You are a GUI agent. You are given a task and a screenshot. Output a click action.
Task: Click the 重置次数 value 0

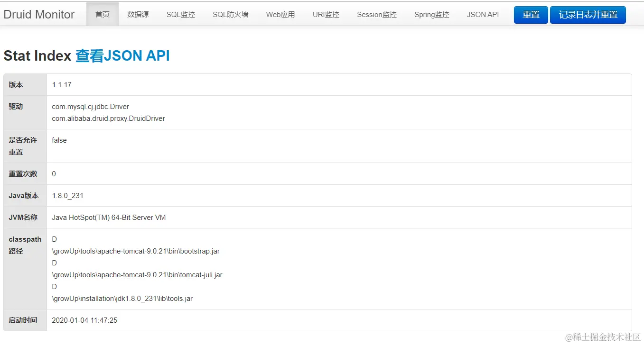(54, 174)
